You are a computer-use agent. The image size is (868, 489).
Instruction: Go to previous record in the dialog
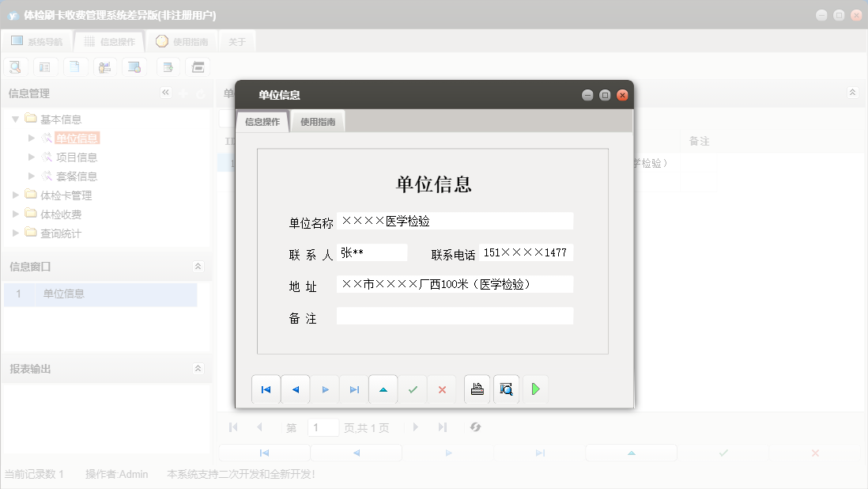[x=296, y=389]
